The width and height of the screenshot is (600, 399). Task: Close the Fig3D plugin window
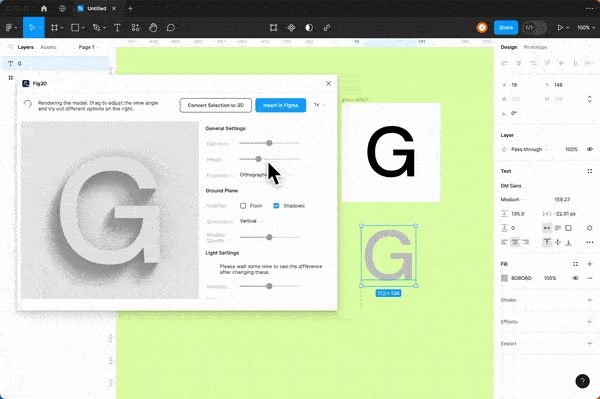coord(328,83)
